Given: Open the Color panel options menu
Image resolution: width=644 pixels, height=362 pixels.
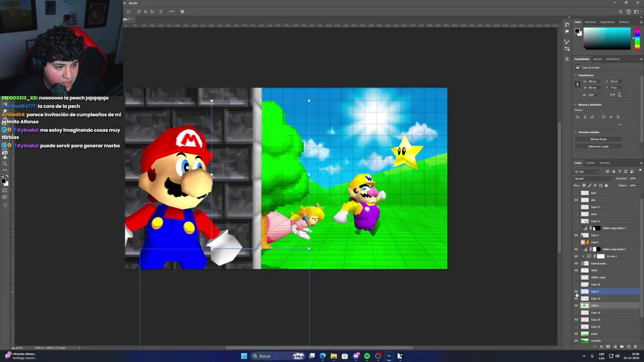Looking at the screenshot, I should pos(641,22).
